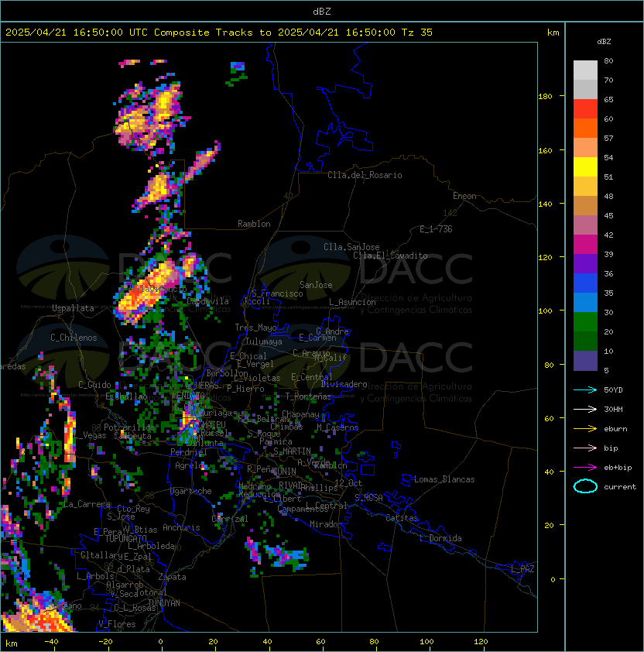Pick the gold 48–51 dBZ swatch
Viewport: 644px width, 652px height.
[585, 187]
